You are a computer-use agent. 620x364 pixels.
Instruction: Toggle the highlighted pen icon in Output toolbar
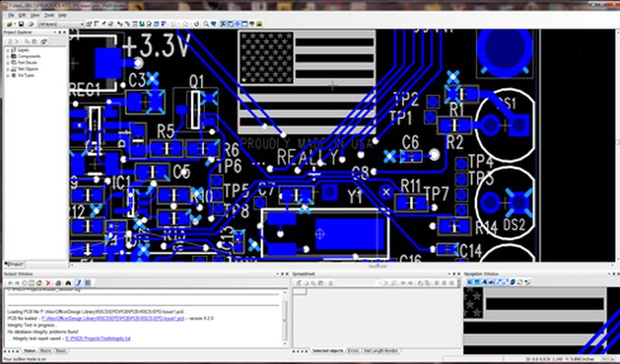coord(78,283)
